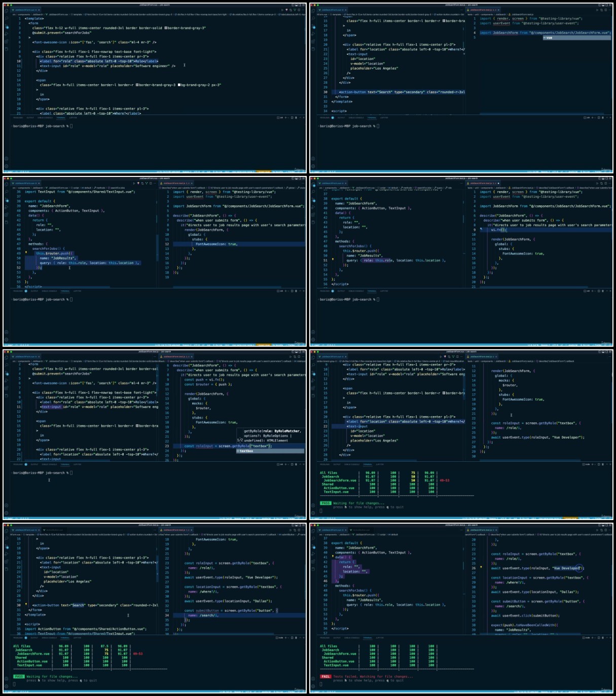Open Extensions icon in the single-editor screenshot
Screen dimensions: 616x696
tap(6, 41)
